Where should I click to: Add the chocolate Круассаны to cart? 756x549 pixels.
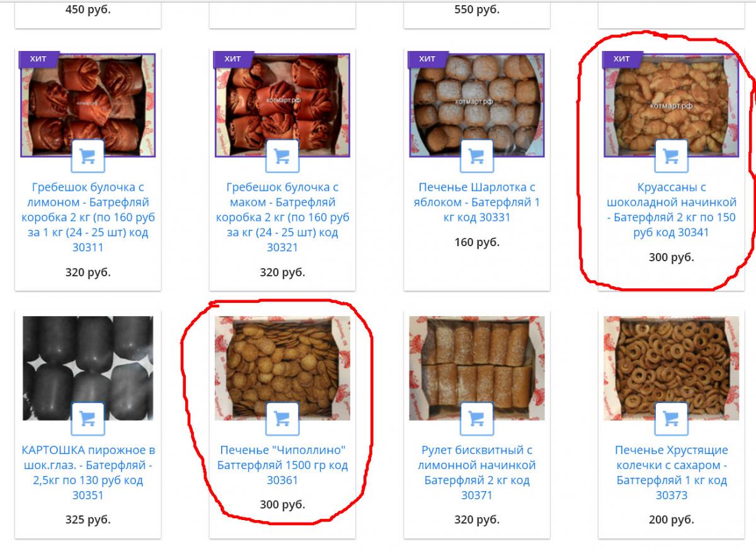[671, 156]
